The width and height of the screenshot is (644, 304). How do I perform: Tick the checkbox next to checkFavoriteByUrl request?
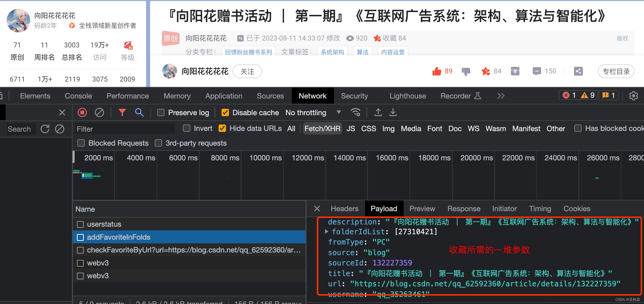tap(80, 250)
